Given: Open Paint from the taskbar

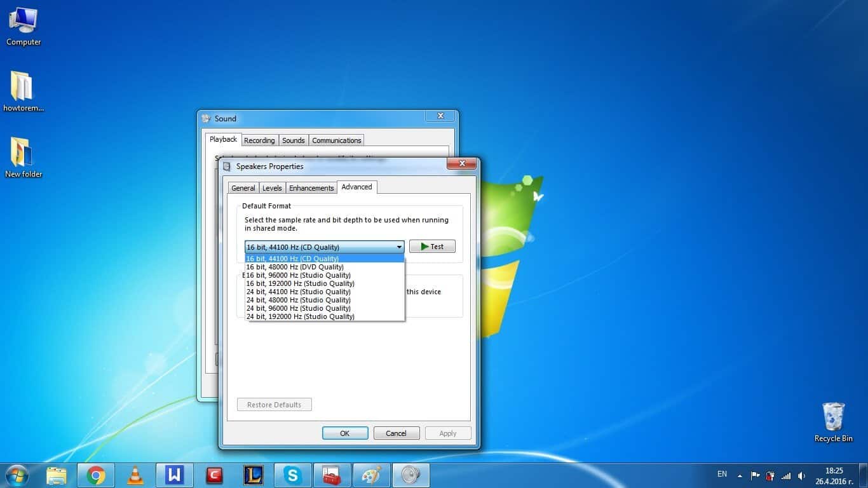Looking at the screenshot, I should point(371,475).
